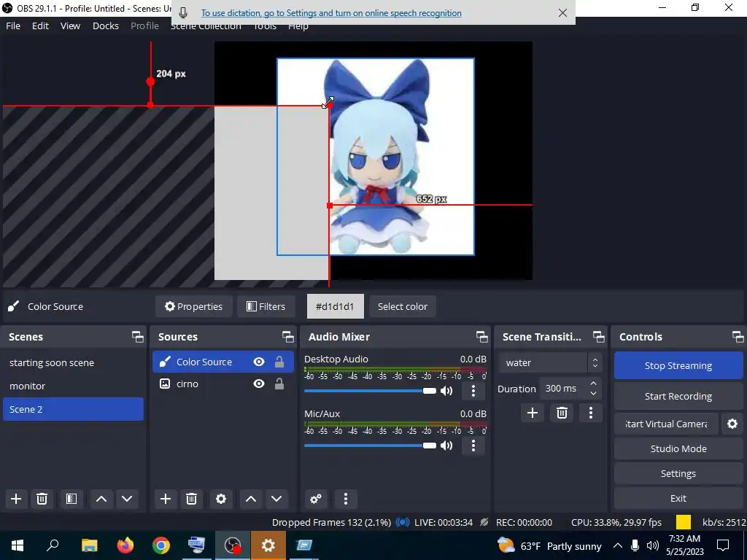Select the monitor scene
747x560 pixels.
(x=73, y=386)
